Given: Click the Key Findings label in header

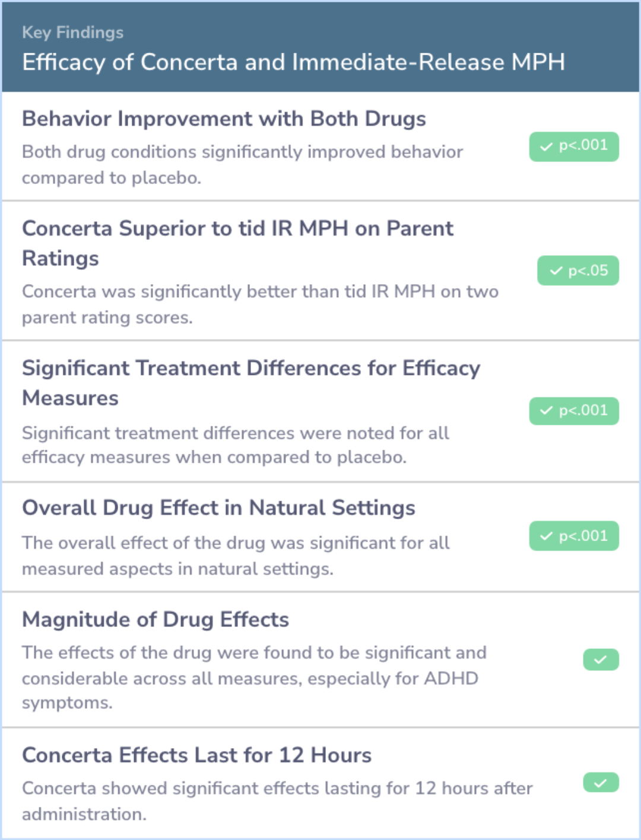Looking at the screenshot, I should pos(72,33).
